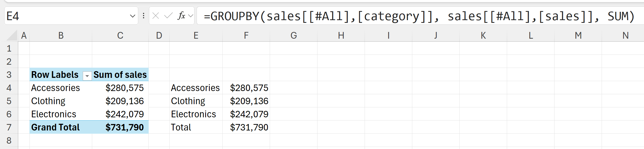Select row 7 header
Image resolution: width=644 pixels, height=149 pixels.
[x=9, y=127]
